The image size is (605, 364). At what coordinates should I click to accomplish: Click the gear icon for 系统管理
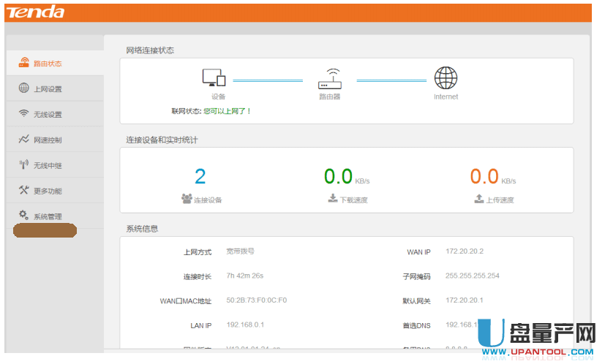(24, 216)
